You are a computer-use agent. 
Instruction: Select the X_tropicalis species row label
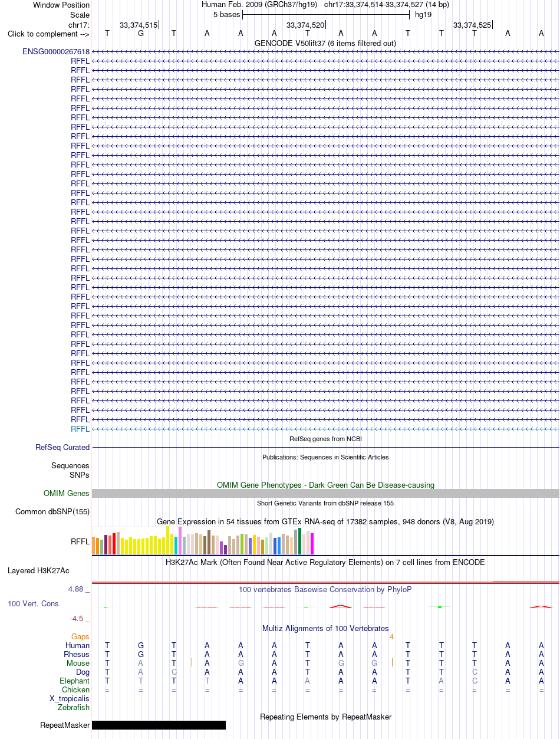tap(70, 699)
